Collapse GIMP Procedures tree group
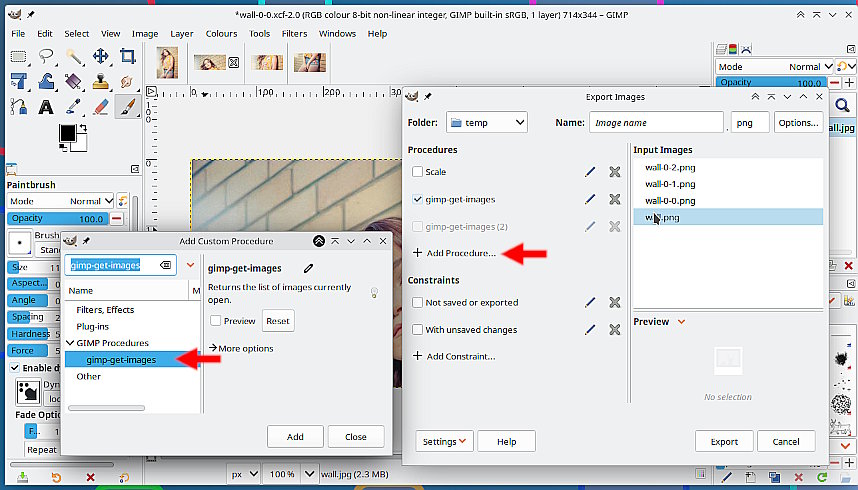 pos(70,343)
